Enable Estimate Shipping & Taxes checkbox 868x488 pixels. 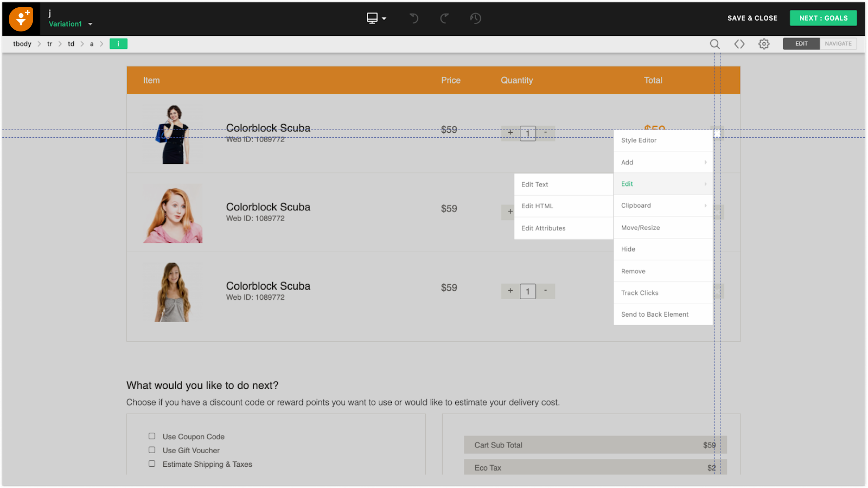(x=152, y=464)
